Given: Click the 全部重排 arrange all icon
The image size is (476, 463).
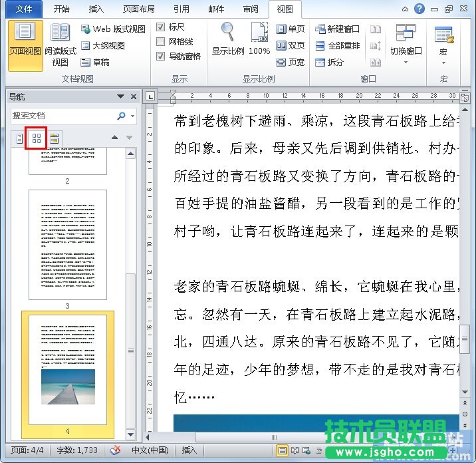Looking at the screenshot, I should pos(320,46).
